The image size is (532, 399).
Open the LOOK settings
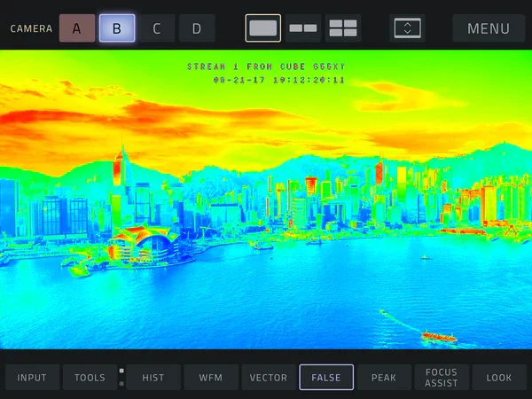click(499, 378)
